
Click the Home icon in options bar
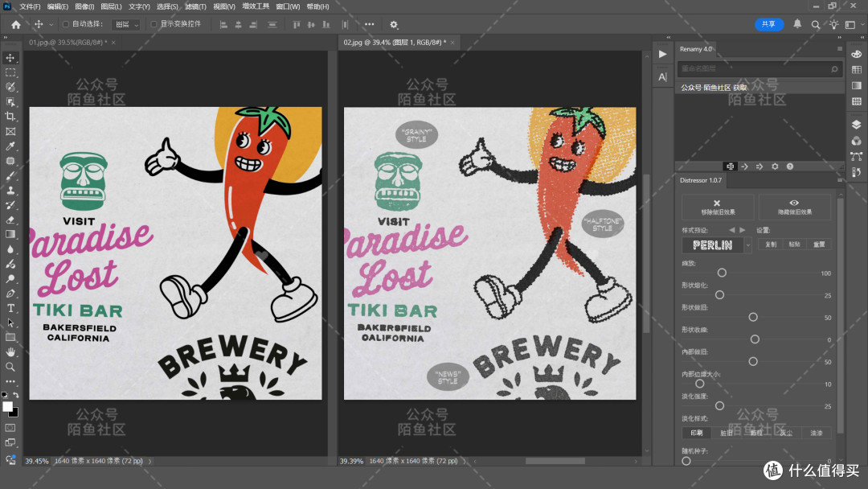point(16,24)
